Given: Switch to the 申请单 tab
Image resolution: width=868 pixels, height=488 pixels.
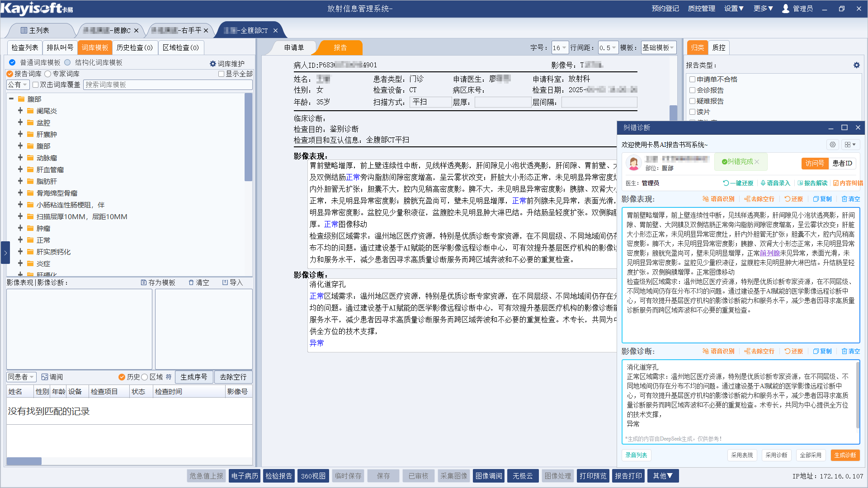Looking at the screenshot, I should point(294,47).
